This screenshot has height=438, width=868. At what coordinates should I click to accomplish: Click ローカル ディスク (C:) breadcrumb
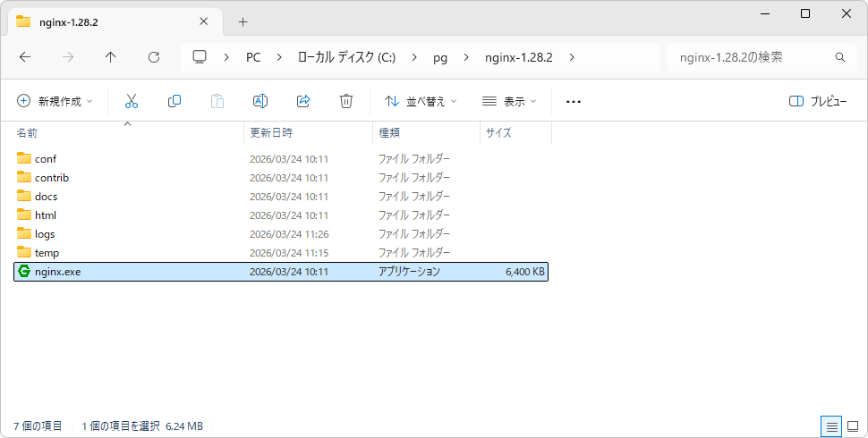point(346,57)
